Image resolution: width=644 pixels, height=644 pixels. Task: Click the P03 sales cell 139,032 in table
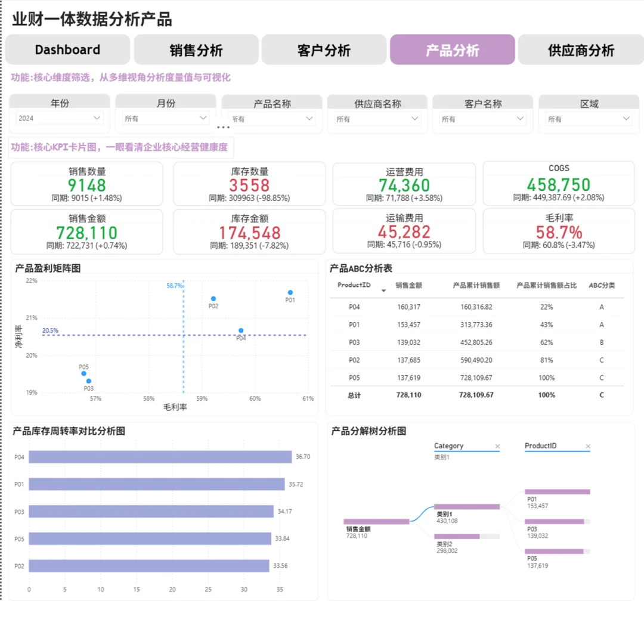click(408, 342)
